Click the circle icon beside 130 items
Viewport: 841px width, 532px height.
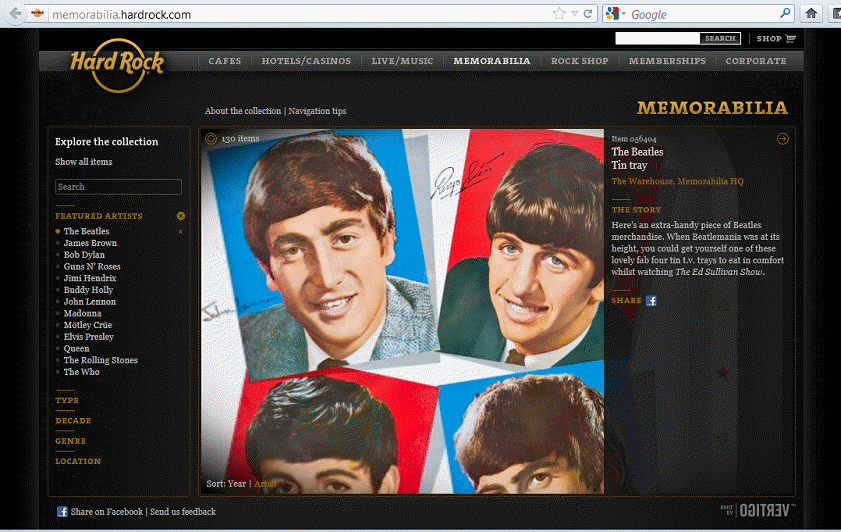211,139
